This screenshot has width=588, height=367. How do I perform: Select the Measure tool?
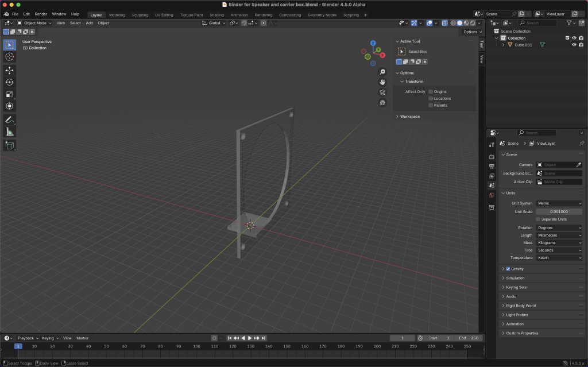point(9,132)
